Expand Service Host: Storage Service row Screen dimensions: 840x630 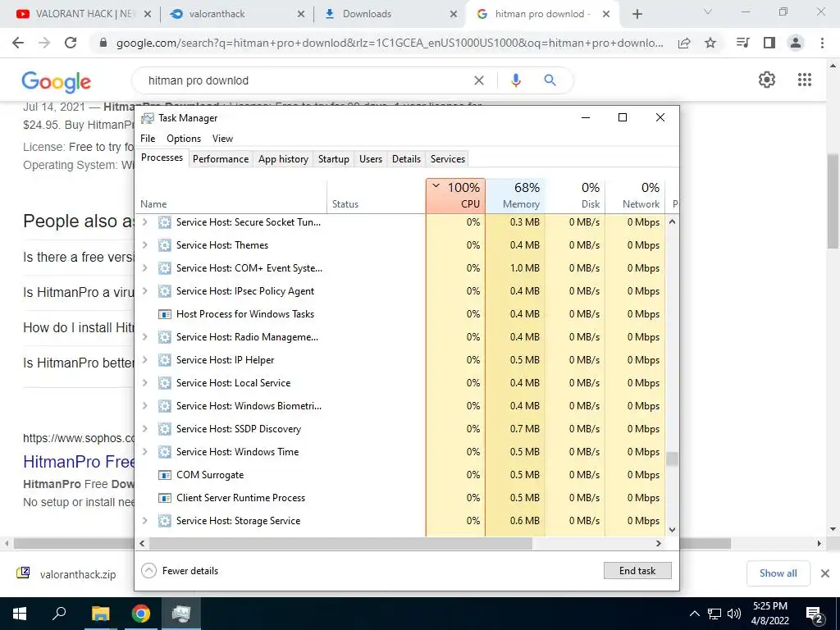click(144, 521)
